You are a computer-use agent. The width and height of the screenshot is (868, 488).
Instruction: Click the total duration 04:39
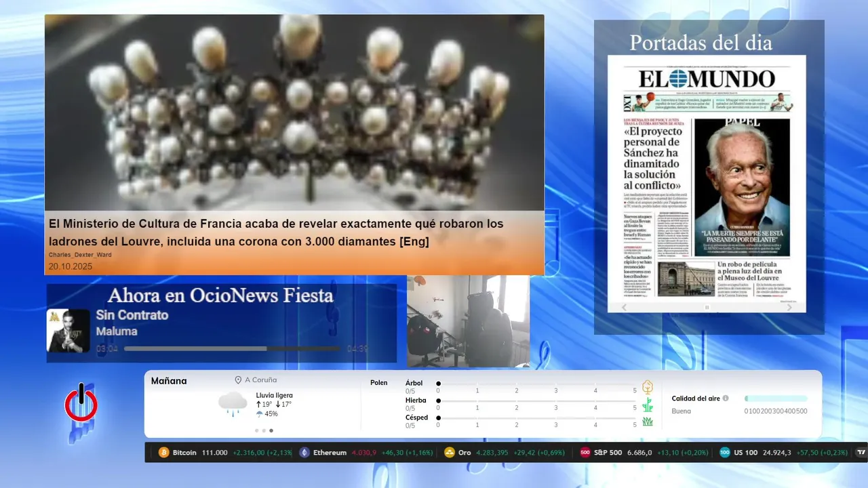pos(357,349)
